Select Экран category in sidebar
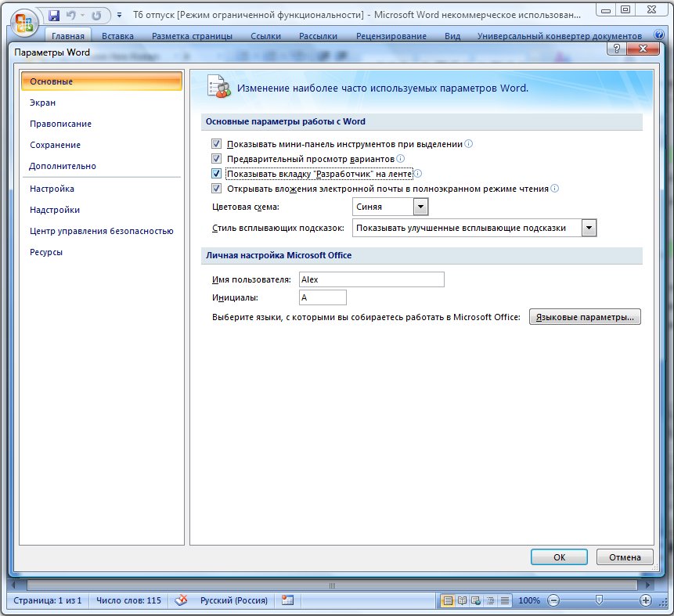 point(102,103)
